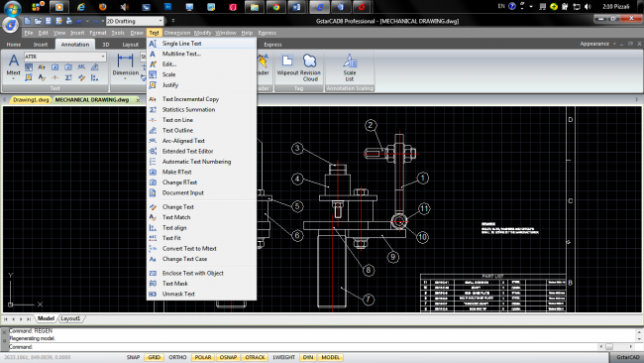This screenshot has height=363, width=644.
Task: Open the Dimension menu
Action: tap(177, 33)
